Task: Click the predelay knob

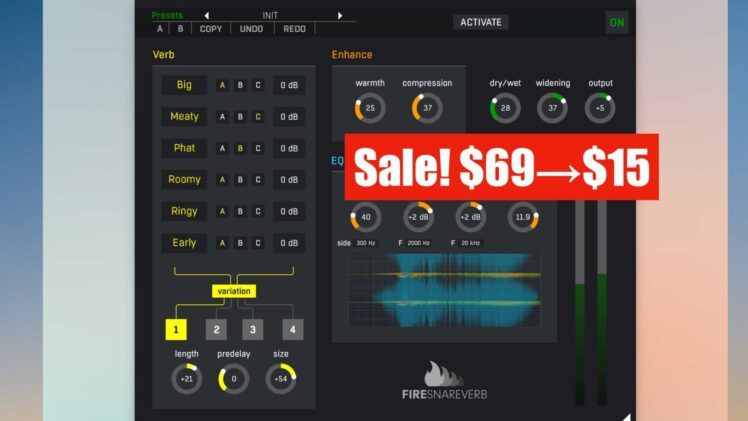Action: coord(234,379)
